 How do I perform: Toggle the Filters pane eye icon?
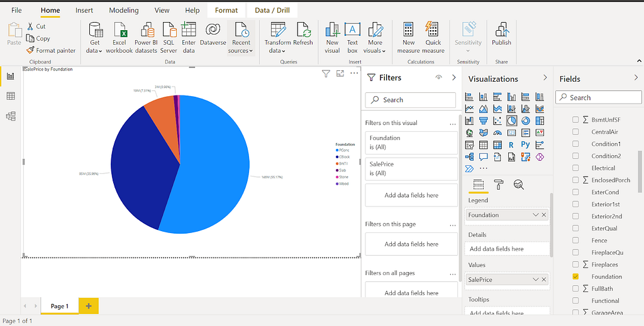tap(438, 77)
